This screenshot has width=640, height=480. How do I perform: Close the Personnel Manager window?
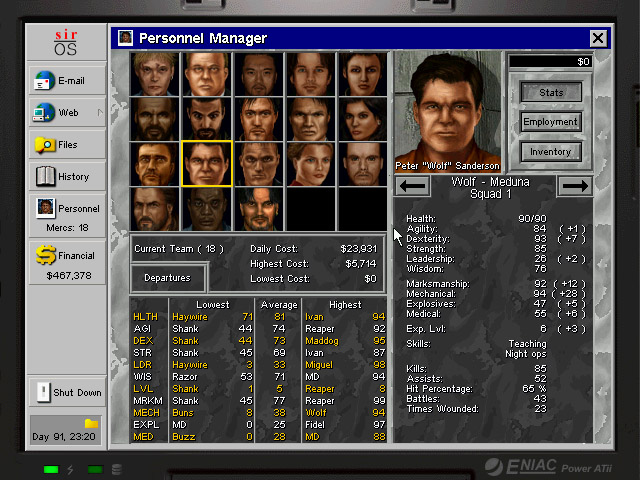click(x=598, y=38)
